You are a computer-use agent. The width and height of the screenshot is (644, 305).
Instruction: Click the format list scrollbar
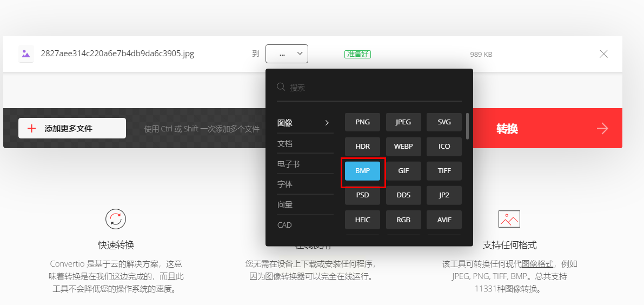467,126
